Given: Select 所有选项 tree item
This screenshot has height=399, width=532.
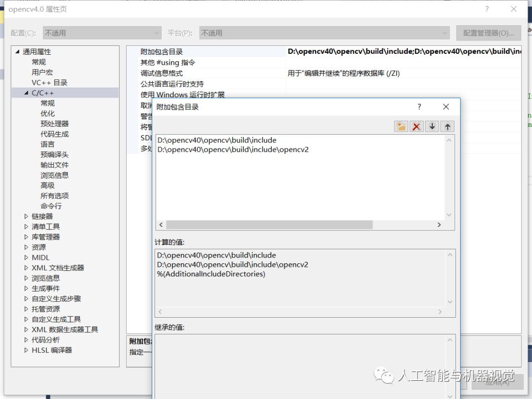Looking at the screenshot, I should (x=55, y=196).
